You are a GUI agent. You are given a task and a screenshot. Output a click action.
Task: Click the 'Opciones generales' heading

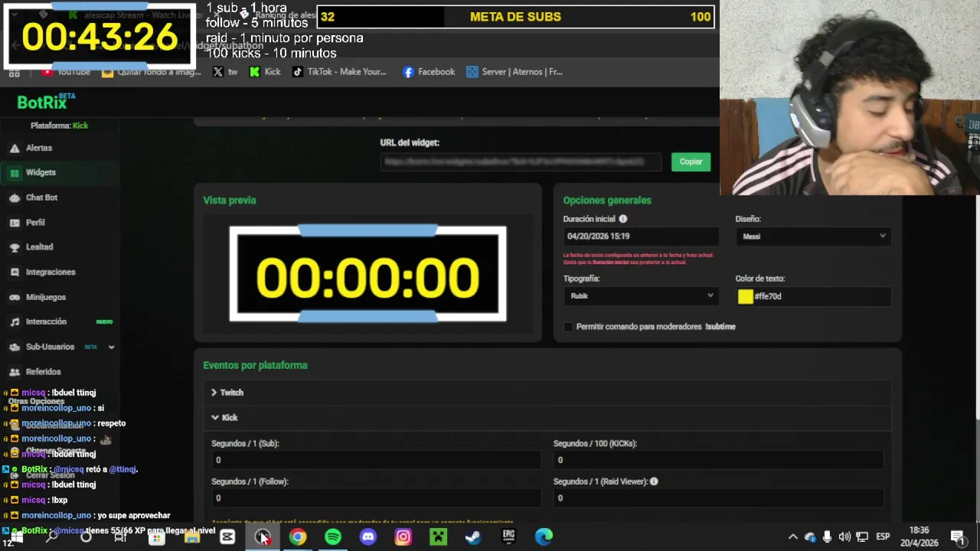pos(607,201)
